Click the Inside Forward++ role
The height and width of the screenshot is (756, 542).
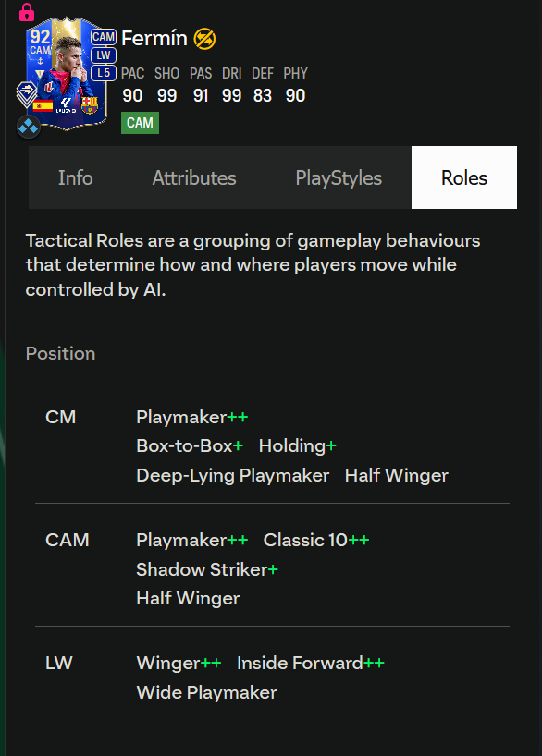[x=311, y=663]
